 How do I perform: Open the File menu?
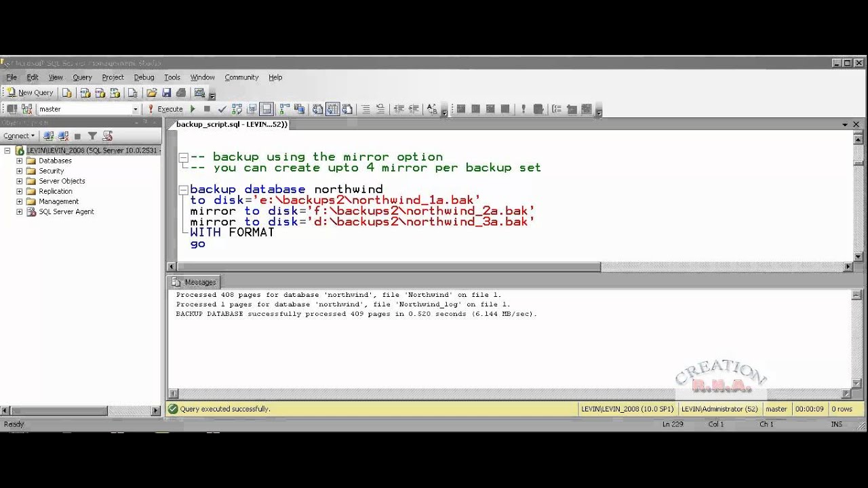[12, 77]
